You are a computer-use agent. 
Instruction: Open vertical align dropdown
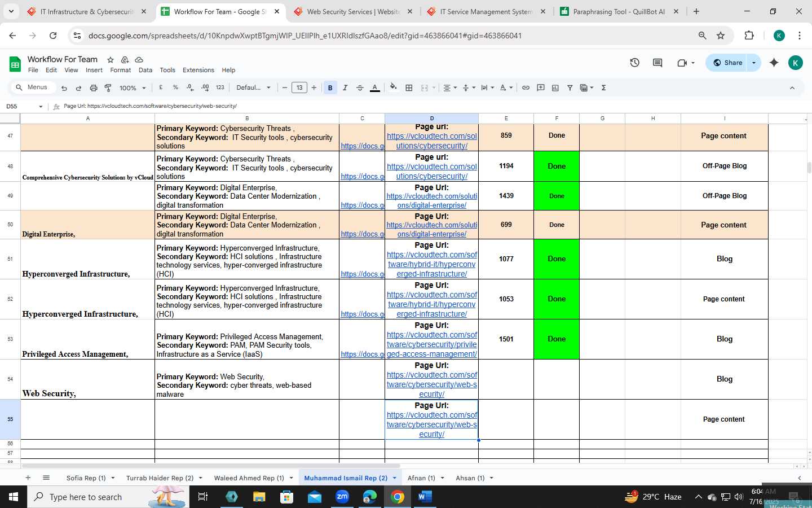pyautogui.click(x=469, y=87)
